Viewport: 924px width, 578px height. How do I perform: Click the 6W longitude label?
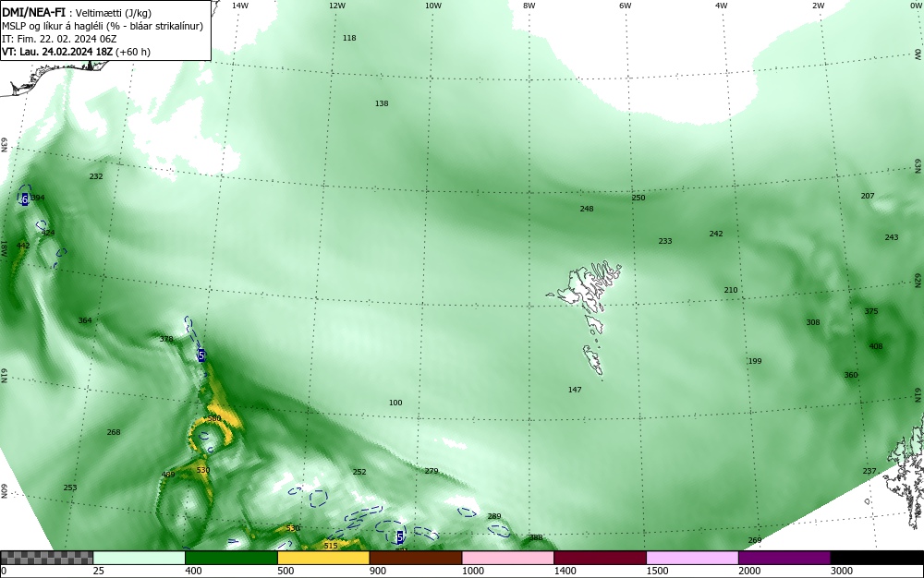click(626, 6)
